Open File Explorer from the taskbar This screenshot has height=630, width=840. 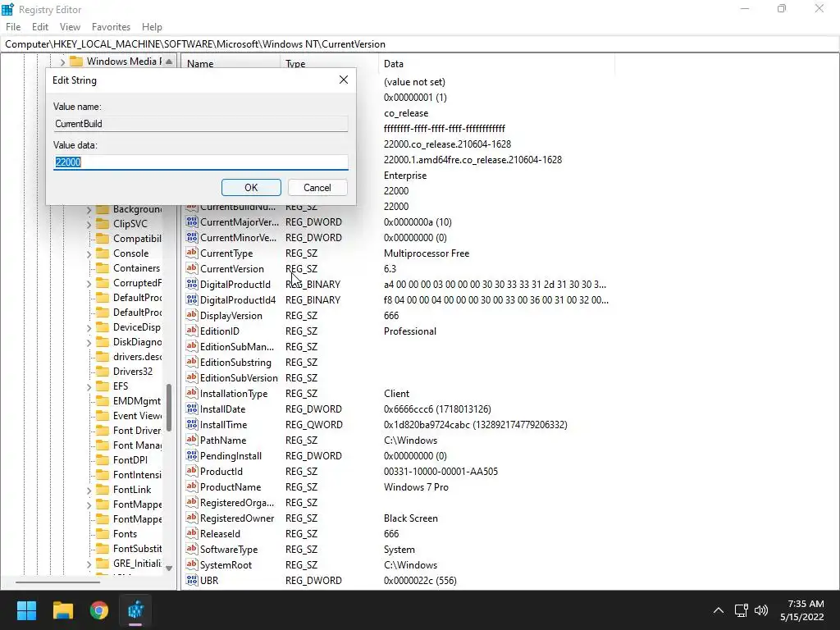pos(62,610)
